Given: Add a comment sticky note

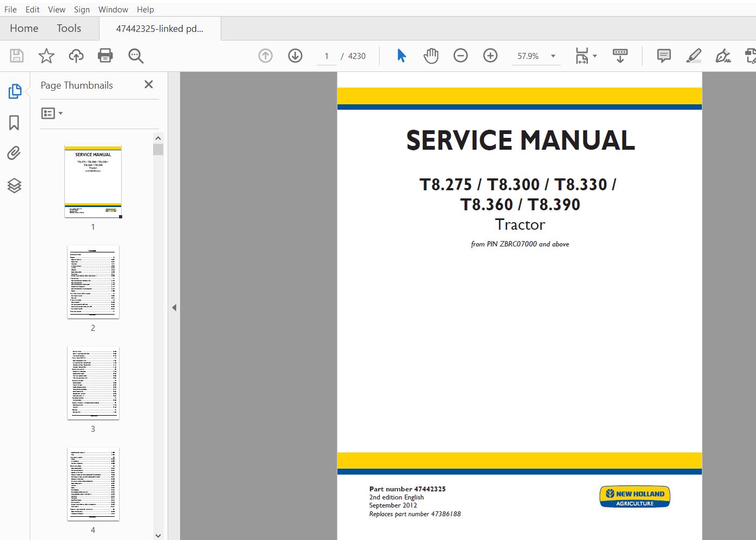Looking at the screenshot, I should 664,56.
